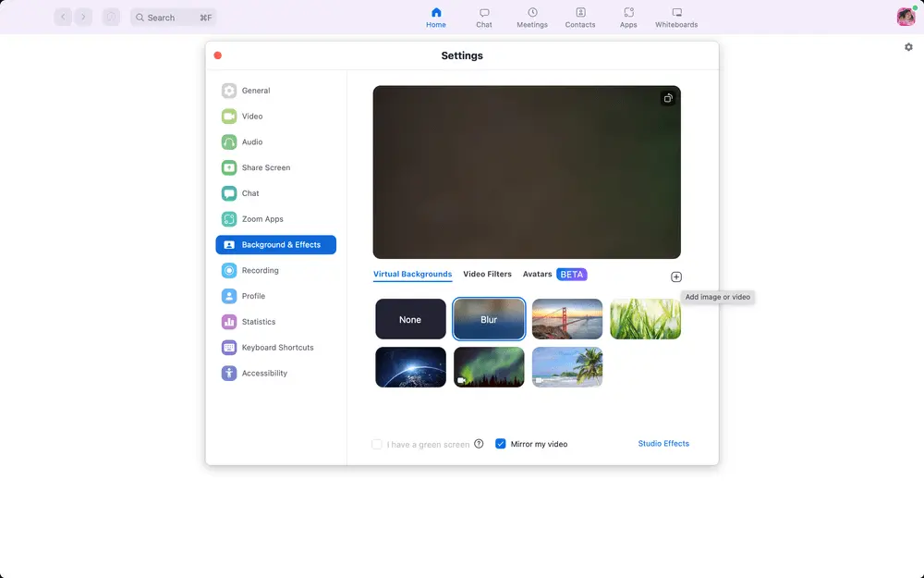Image resolution: width=924 pixels, height=578 pixels.
Task: Switch to the Video Filters tab
Action: click(487, 274)
